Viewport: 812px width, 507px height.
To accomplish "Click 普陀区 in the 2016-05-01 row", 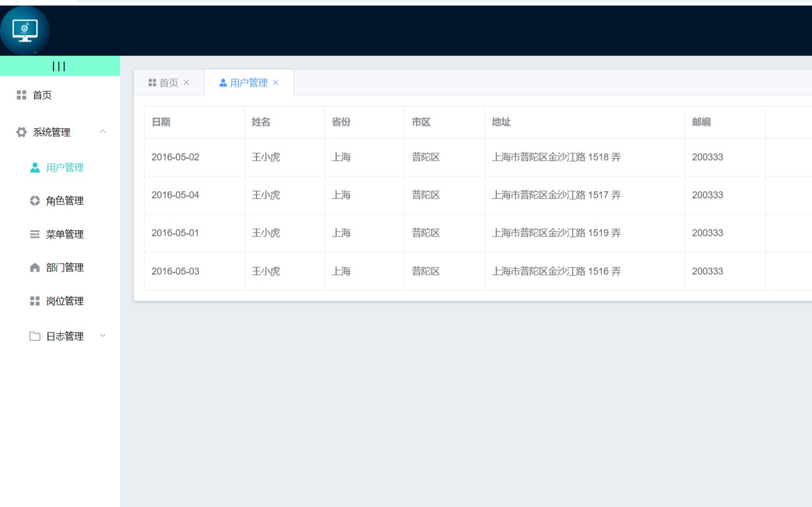I will coord(426,233).
